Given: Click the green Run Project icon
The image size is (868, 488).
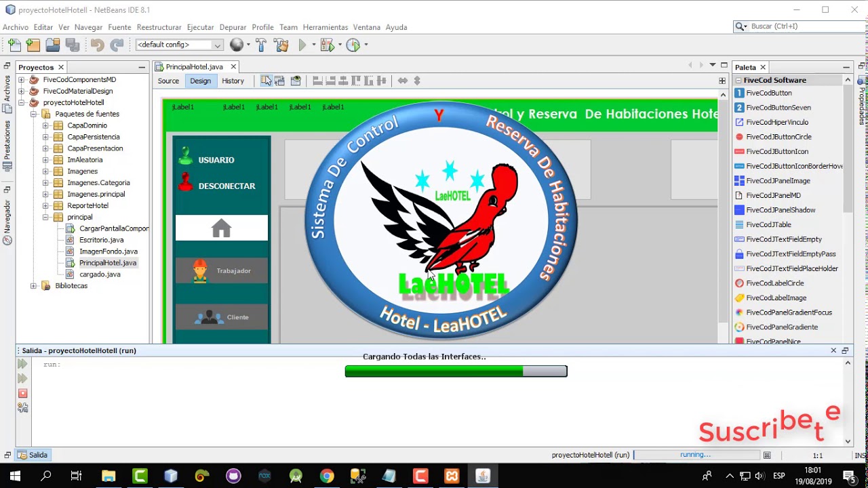Looking at the screenshot, I should (x=302, y=45).
